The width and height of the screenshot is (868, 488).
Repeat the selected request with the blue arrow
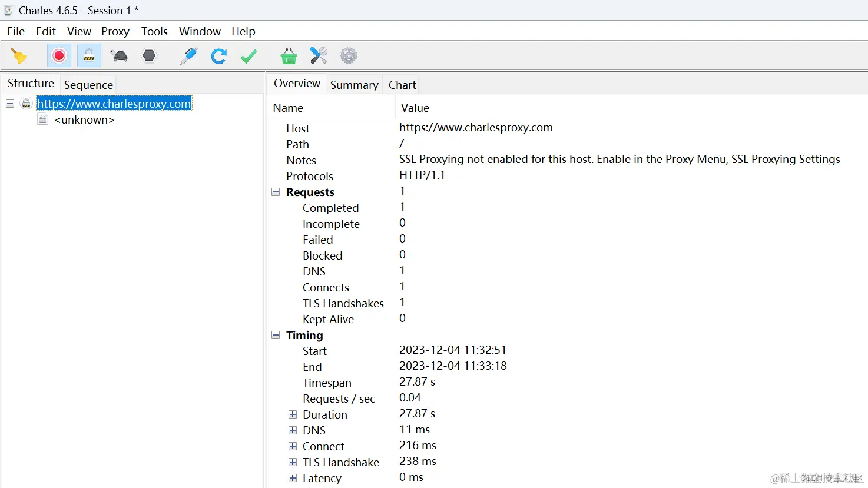coord(218,56)
